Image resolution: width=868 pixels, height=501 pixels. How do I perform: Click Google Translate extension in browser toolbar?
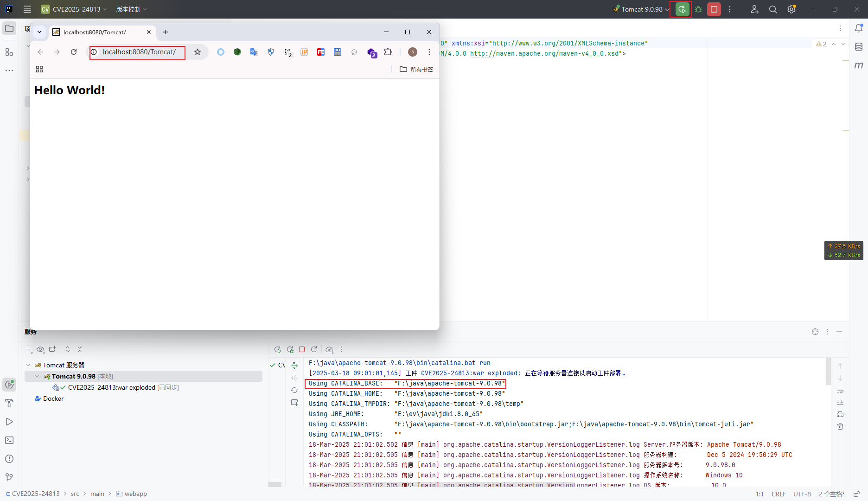254,52
